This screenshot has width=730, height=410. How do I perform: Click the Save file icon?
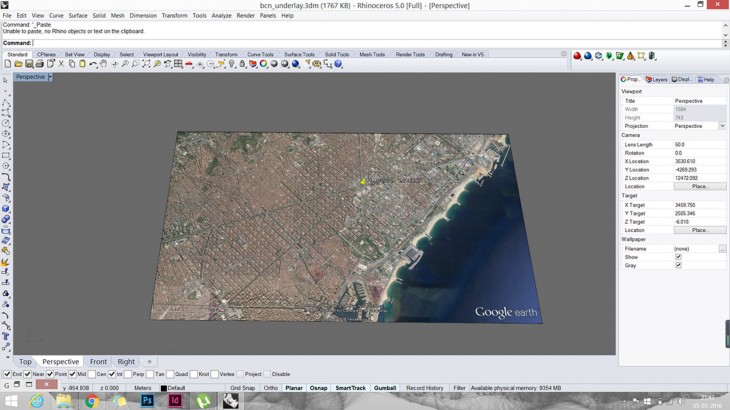[29, 64]
